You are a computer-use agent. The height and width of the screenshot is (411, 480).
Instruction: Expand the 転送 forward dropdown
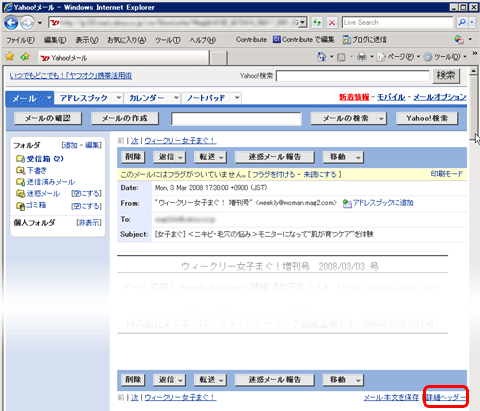click(221, 157)
